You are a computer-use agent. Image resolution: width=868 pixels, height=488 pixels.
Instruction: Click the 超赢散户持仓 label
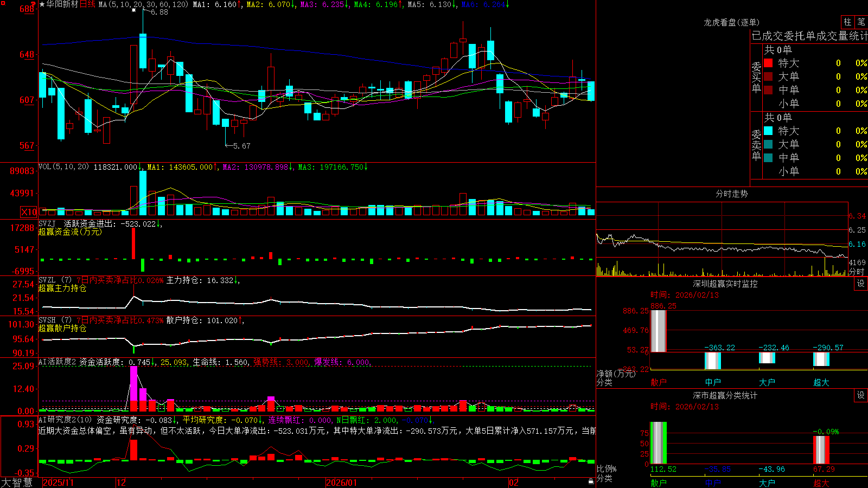click(x=62, y=328)
